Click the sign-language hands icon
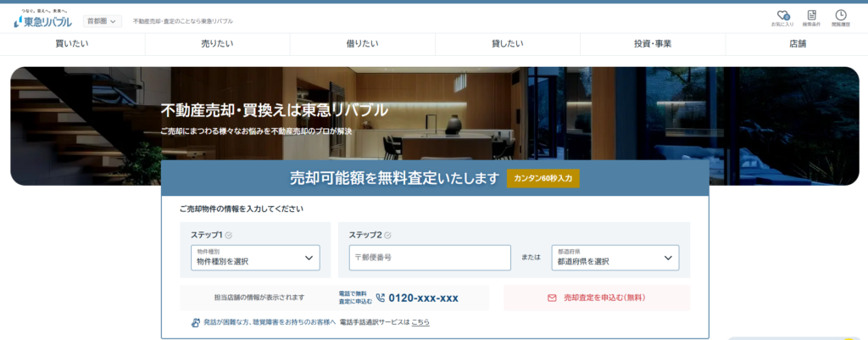The image size is (868, 340). click(x=196, y=321)
